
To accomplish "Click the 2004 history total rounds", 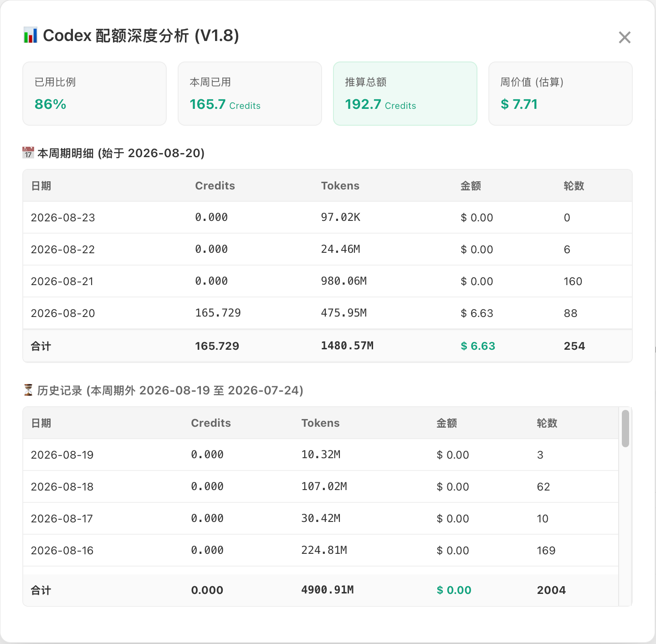I will (x=551, y=590).
